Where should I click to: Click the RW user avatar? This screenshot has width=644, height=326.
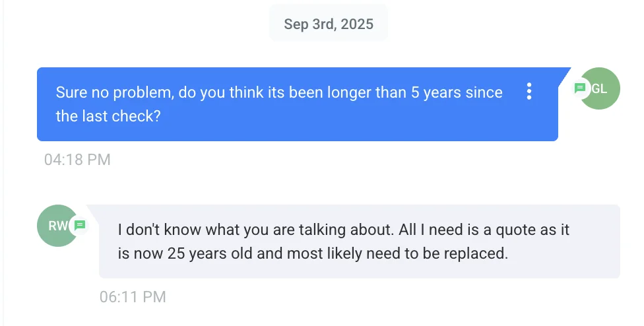pyautogui.click(x=55, y=226)
